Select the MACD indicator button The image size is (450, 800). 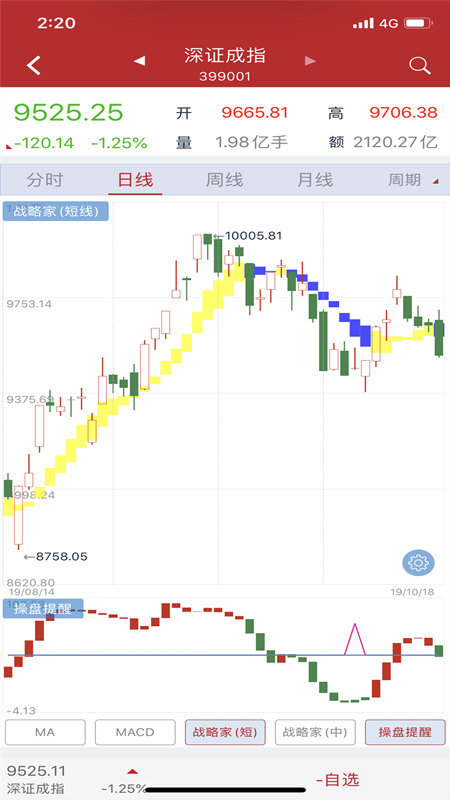click(135, 732)
